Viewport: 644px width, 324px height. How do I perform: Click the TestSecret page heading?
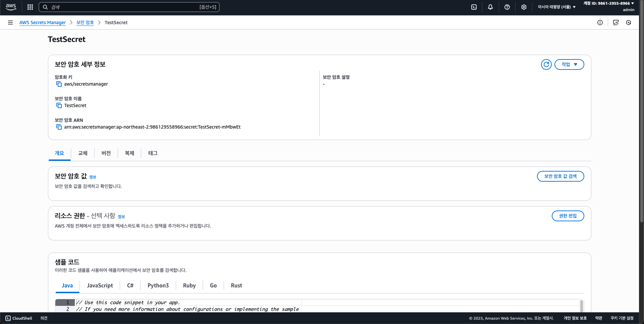point(67,39)
